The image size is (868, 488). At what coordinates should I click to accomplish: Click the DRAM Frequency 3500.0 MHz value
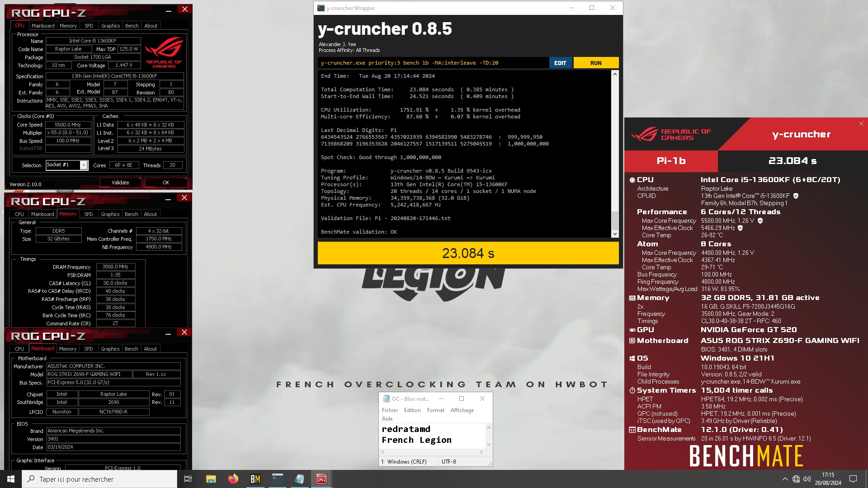(115, 267)
